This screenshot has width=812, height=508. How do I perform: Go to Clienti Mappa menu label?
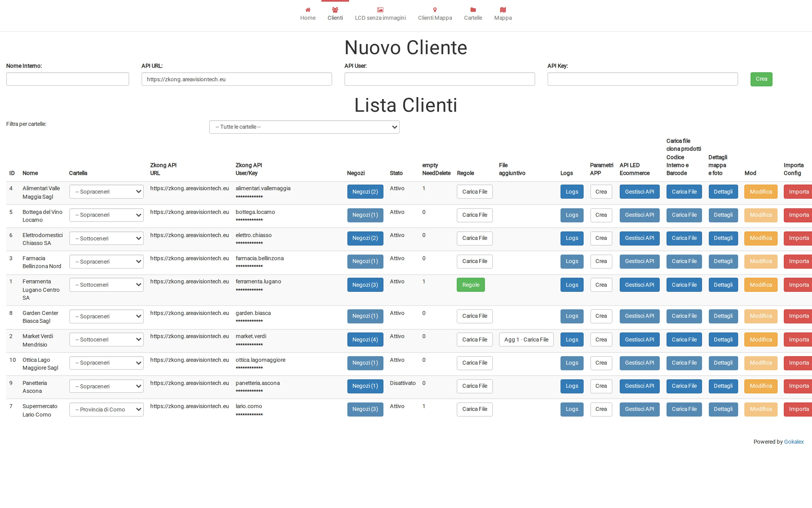[x=435, y=18]
